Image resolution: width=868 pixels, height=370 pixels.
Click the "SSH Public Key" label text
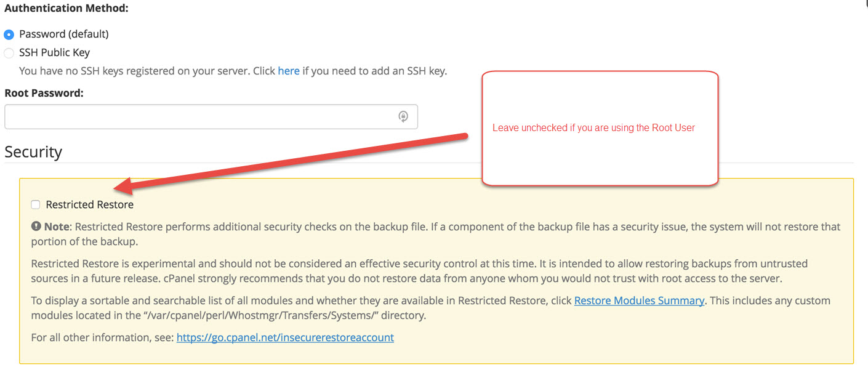pyautogui.click(x=54, y=53)
